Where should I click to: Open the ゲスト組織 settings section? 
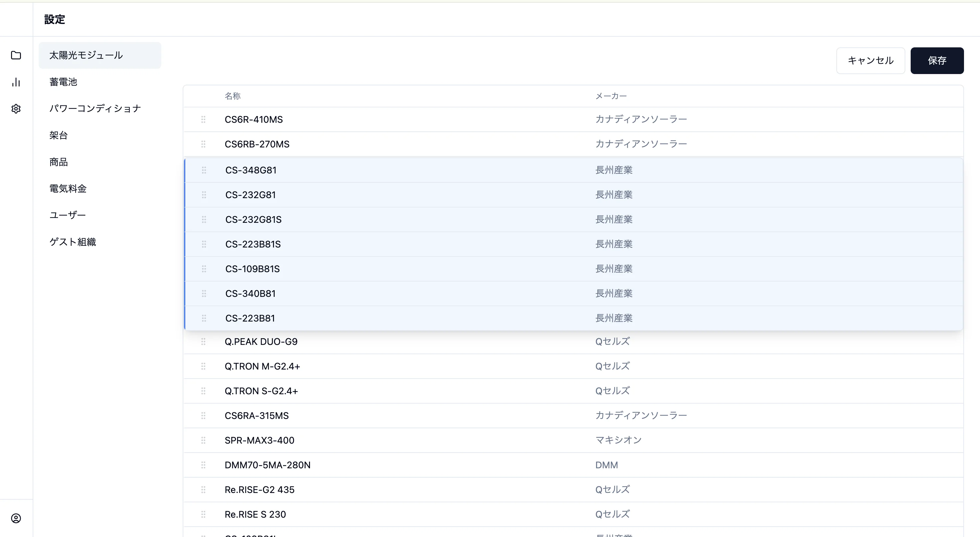[x=100, y=242]
